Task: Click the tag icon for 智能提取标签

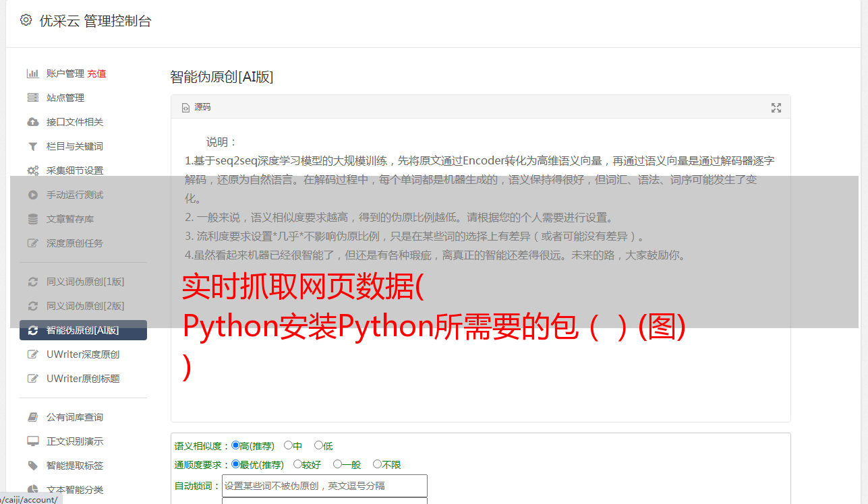Action: pyautogui.click(x=32, y=466)
